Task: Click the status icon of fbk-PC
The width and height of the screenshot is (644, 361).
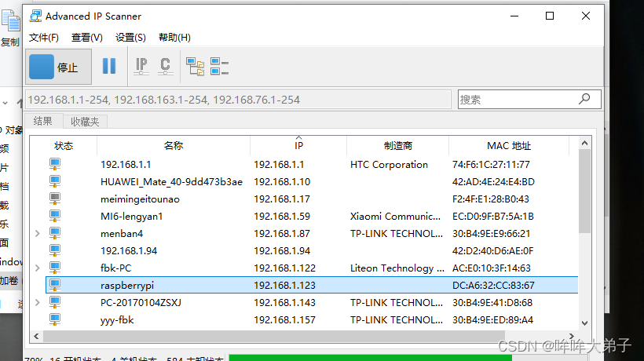Action: tap(55, 268)
